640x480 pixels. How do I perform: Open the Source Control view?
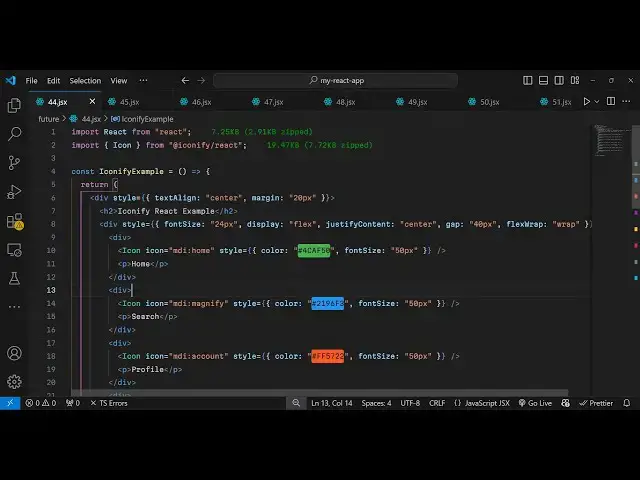click(14, 163)
